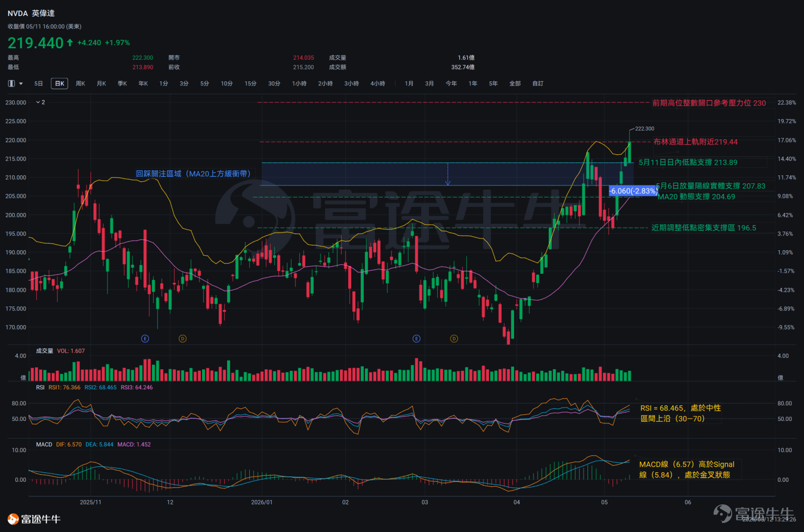804x532 pixels.
Task: Switch to 月K monthly candles
Action: tap(102, 83)
